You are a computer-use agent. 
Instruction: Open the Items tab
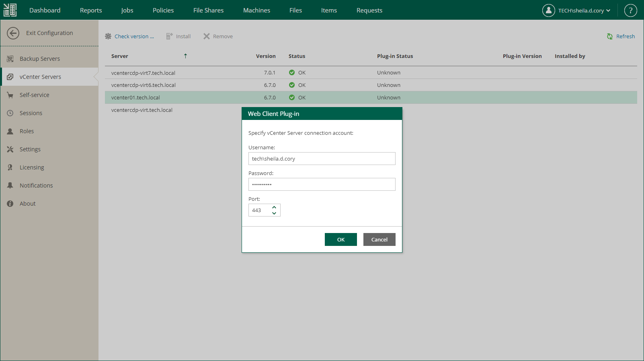tap(329, 10)
